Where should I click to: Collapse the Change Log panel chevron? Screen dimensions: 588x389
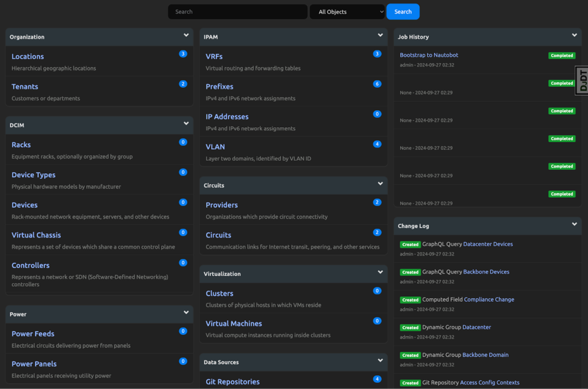coord(574,225)
